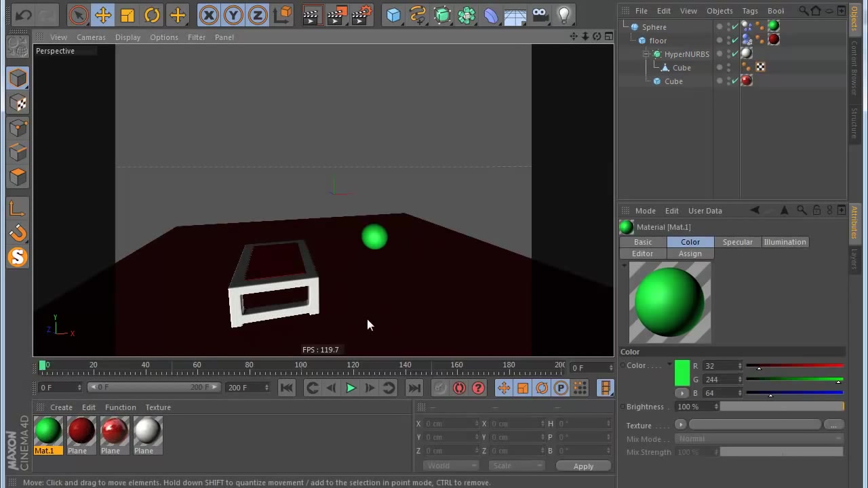Open the World coordinate system dropdown

(450, 466)
